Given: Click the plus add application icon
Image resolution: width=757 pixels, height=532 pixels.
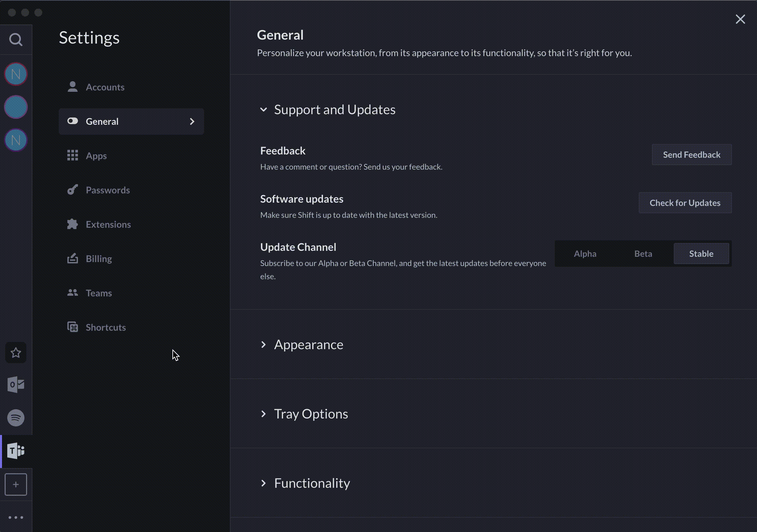Looking at the screenshot, I should (16, 484).
